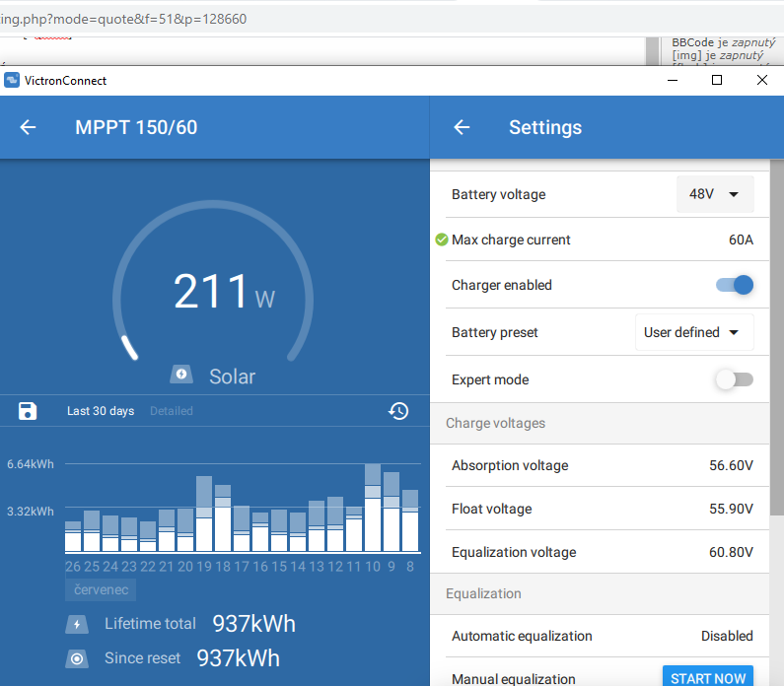
Task: Click the Solar panel icon under gauge
Action: click(x=182, y=376)
